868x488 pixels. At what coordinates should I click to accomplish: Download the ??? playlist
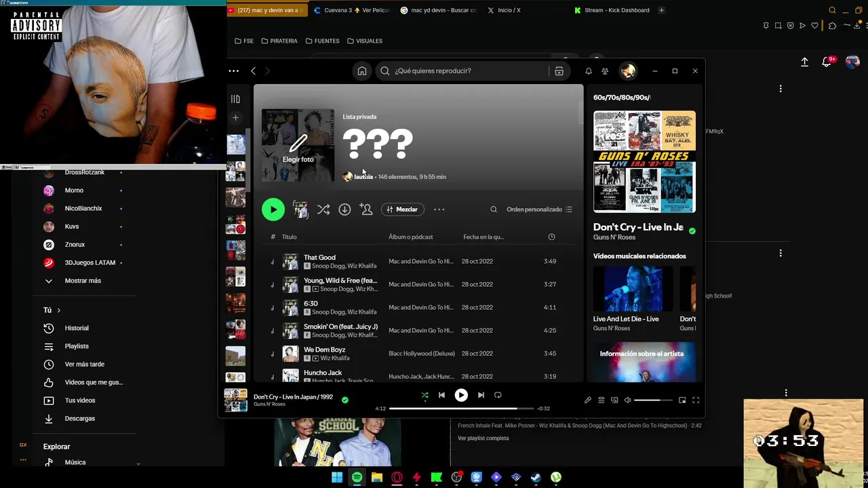pyautogui.click(x=344, y=209)
